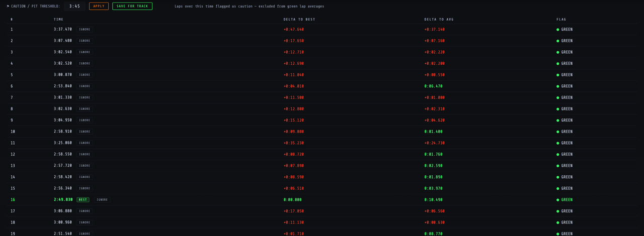Click the FLAG column header
The height and width of the screenshot is (236, 644).
(561, 20)
